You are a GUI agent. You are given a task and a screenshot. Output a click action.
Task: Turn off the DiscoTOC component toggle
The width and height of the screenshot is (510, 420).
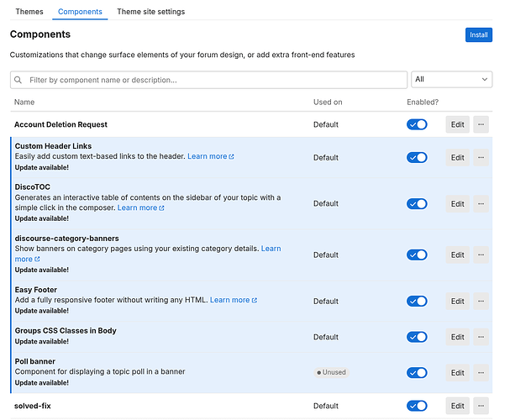[x=417, y=204]
